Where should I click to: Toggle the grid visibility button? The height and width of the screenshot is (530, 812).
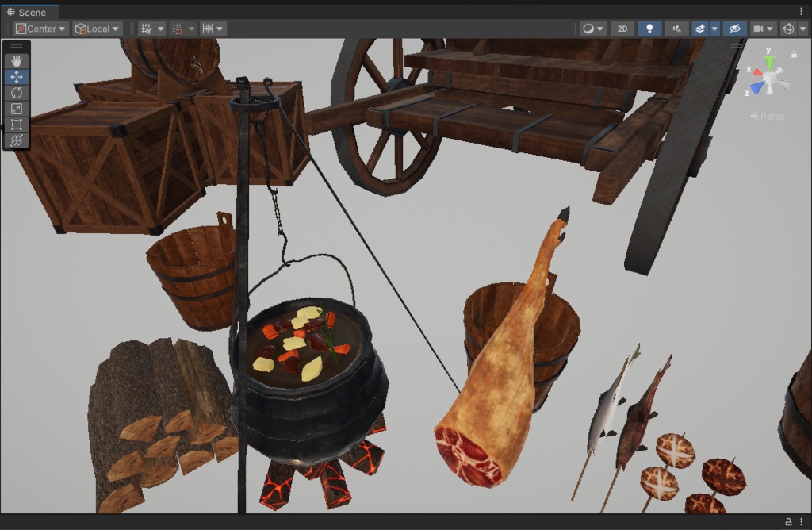click(x=147, y=29)
